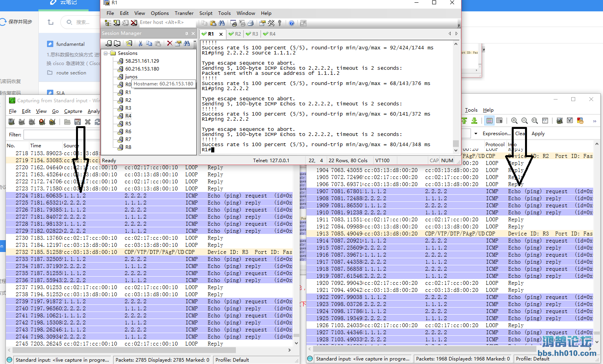Image resolution: width=603 pixels, height=364 pixels.
Task: Click the New Session icon in Session Manager
Action: click(x=129, y=43)
